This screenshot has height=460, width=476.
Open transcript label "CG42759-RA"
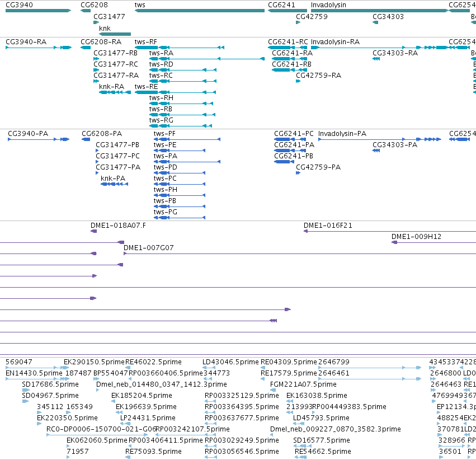[x=319, y=76]
